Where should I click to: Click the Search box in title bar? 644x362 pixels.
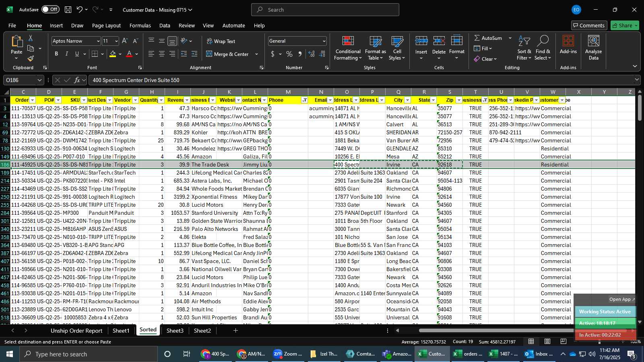coord(325,10)
